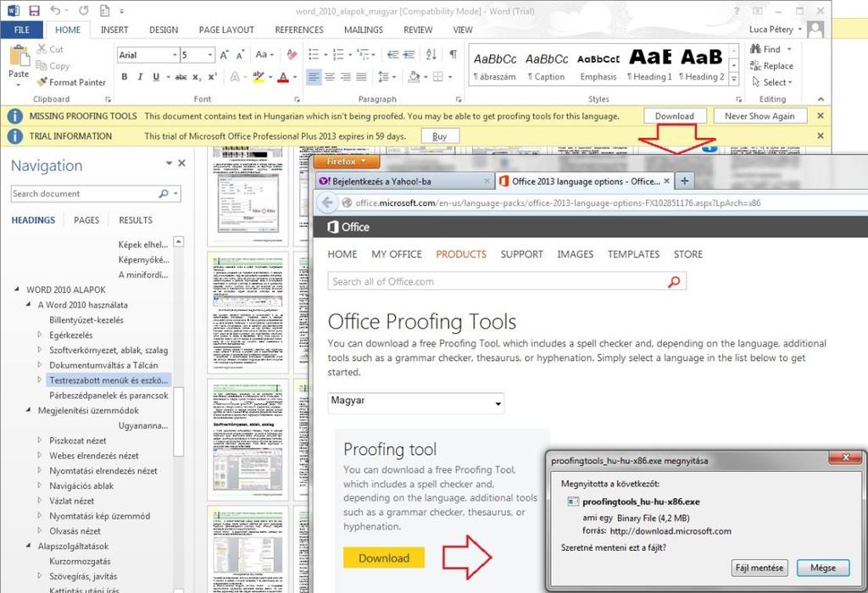Click the Multilevel list icon
The height and width of the screenshot is (593, 868).
click(x=363, y=54)
